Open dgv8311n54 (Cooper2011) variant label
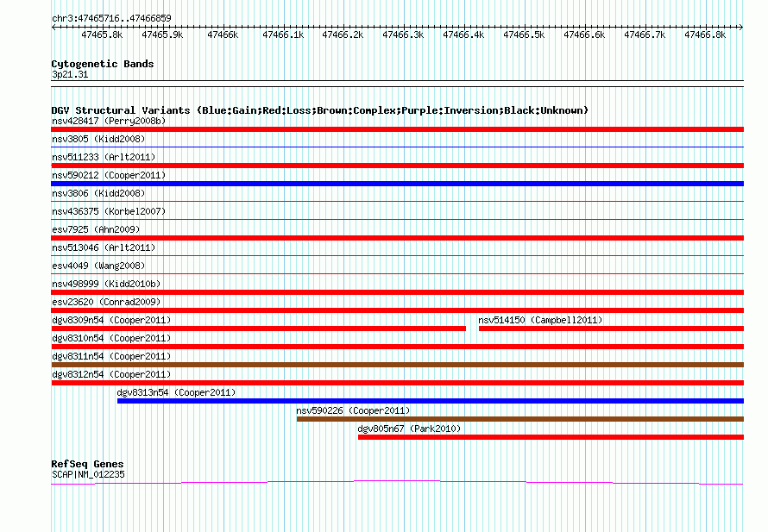 (x=111, y=356)
